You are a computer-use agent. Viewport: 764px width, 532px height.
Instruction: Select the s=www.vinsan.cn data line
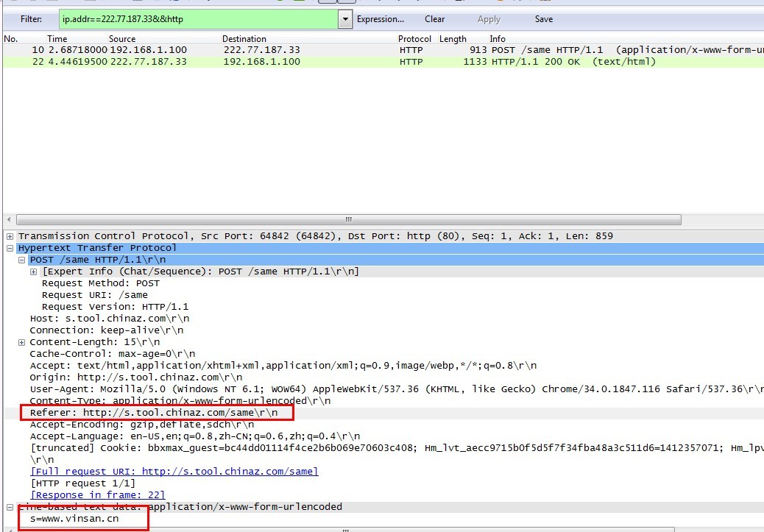tap(74, 519)
